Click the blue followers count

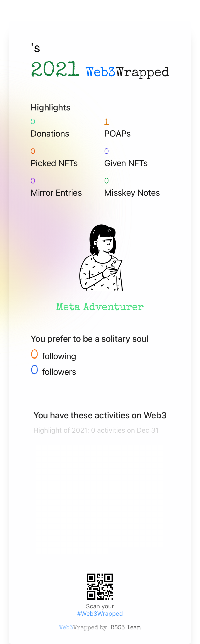click(35, 369)
